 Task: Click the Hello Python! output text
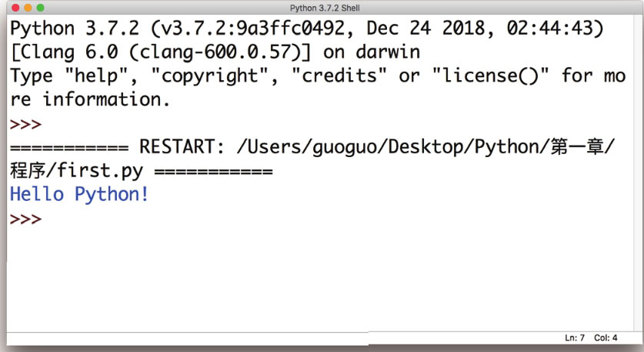tap(78, 194)
